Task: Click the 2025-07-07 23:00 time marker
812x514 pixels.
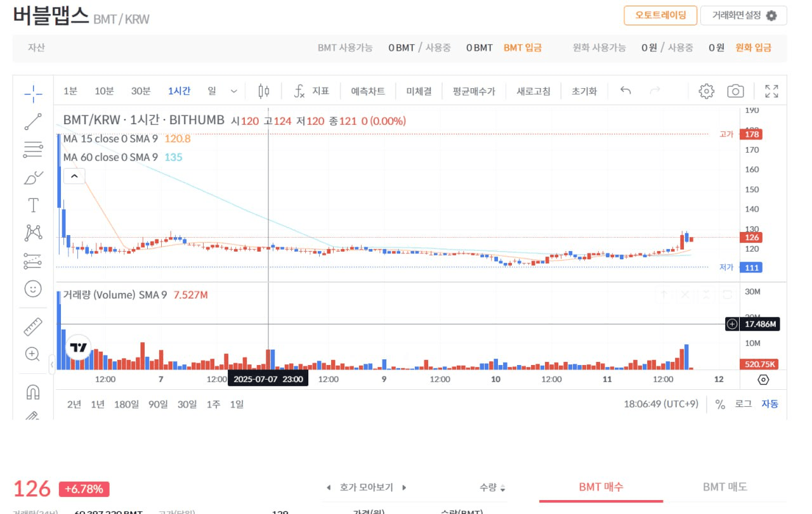Action: tap(268, 379)
